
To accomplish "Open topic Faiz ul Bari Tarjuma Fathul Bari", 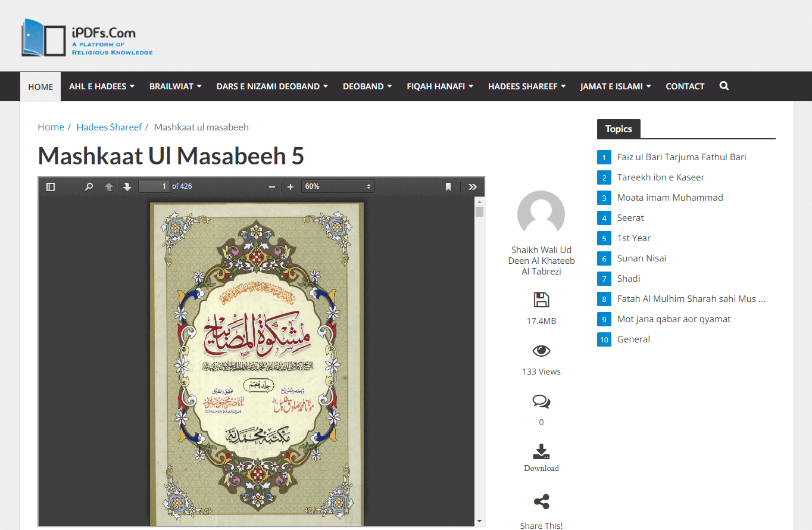I will click(x=682, y=157).
